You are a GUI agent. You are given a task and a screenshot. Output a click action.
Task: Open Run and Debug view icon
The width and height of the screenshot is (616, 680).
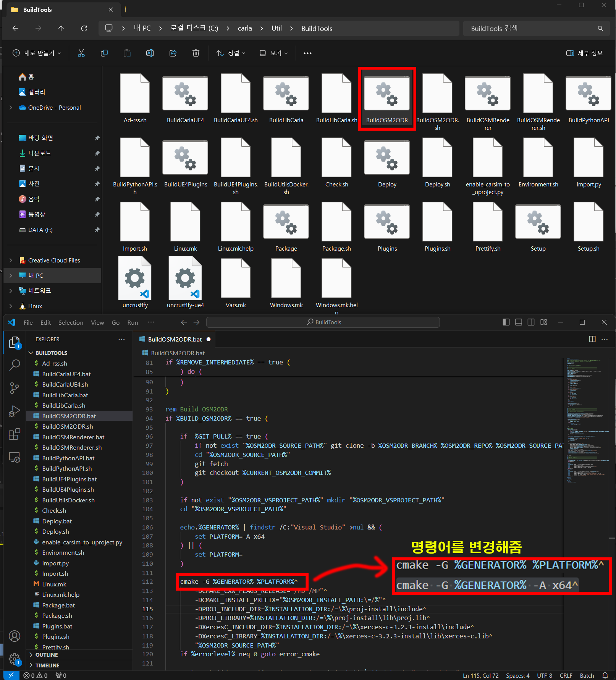[15, 411]
